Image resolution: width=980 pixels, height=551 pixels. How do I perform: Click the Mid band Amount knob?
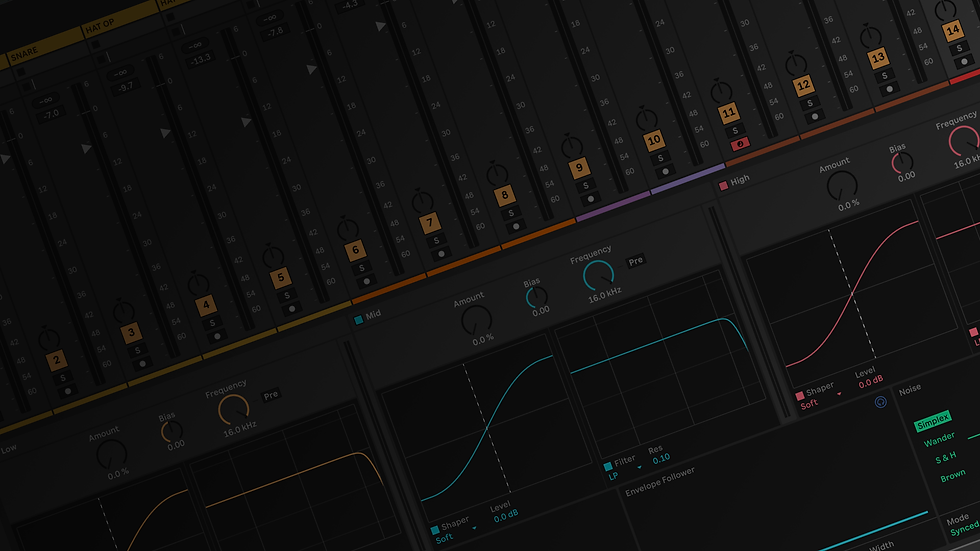coord(477,320)
